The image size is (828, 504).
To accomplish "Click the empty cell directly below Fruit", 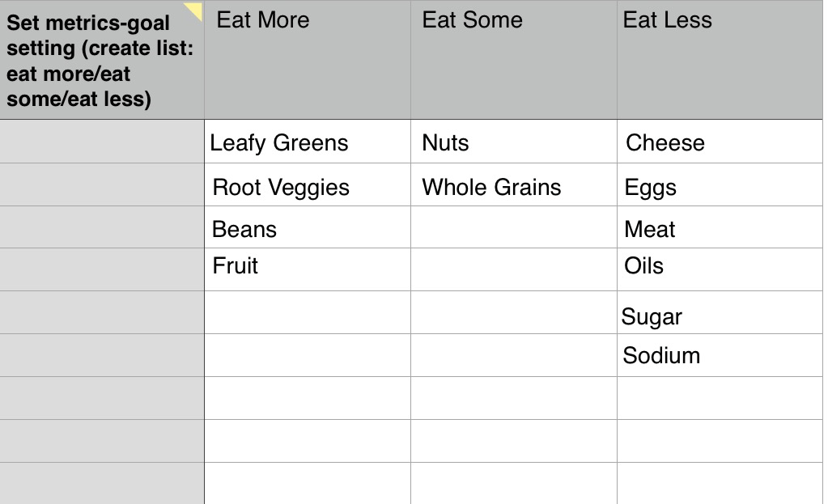I will (x=307, y=313).
